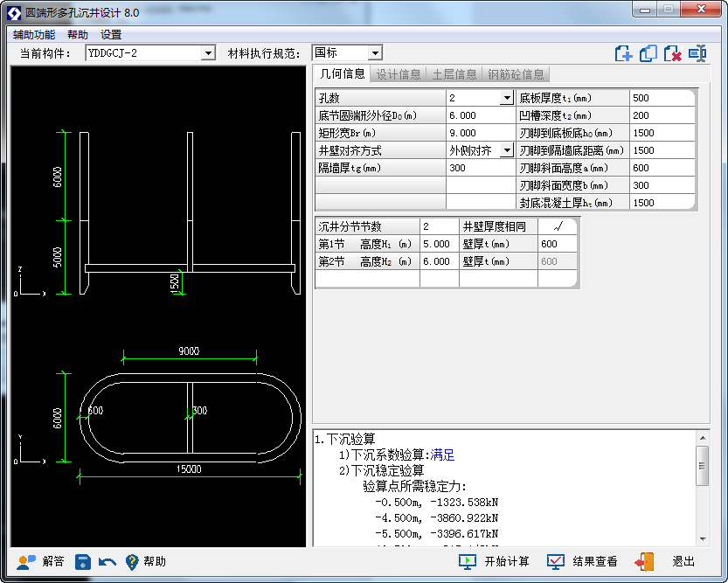Click the app logo in title bar
The width and height of the screenshot is (728, 583).
coord(14,13)
